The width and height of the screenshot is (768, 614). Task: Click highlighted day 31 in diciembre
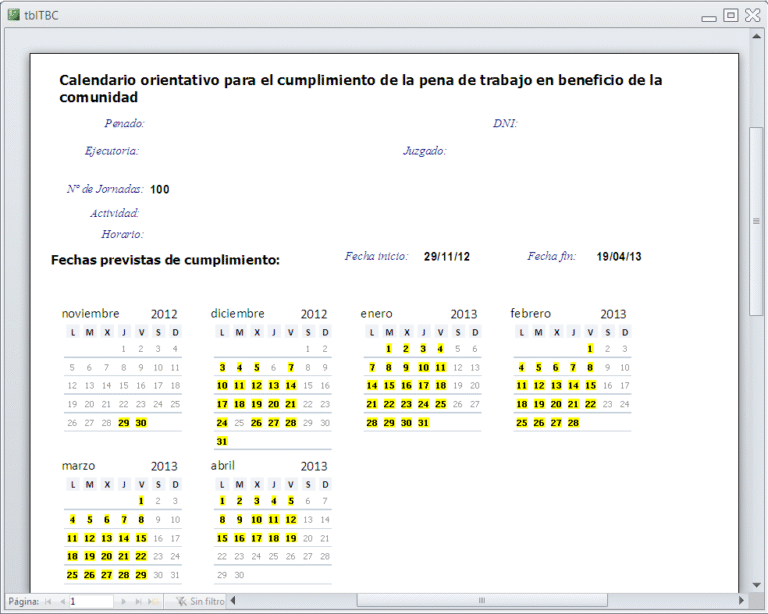[222, 442]
